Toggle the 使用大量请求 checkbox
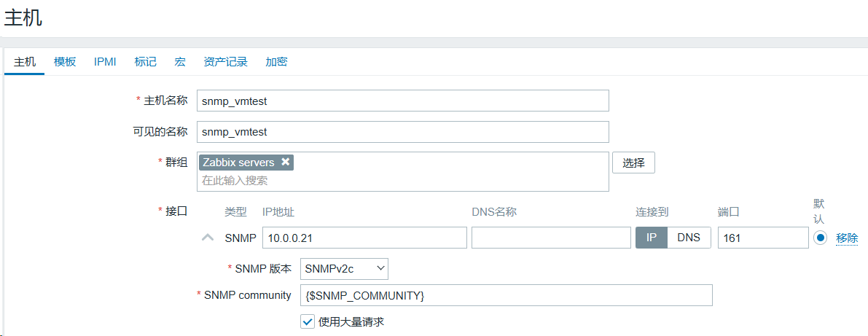868x336 pixels. (x=307, y=321)
